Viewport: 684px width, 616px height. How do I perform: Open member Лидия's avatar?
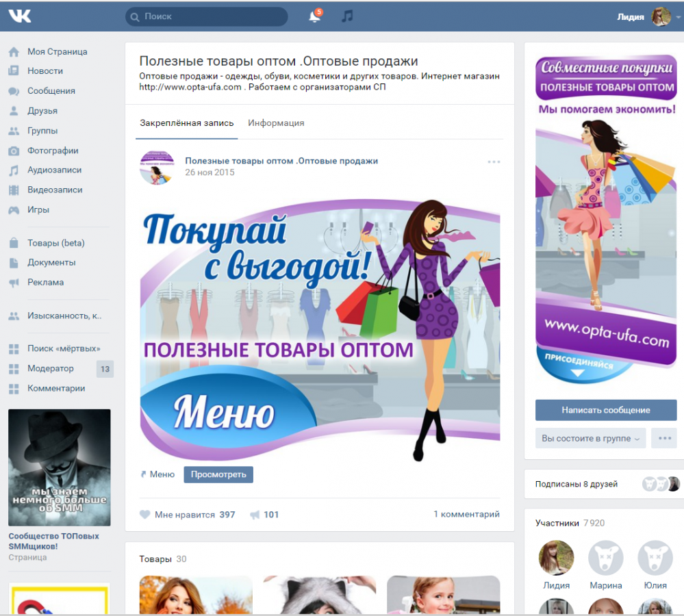(556, 558)
